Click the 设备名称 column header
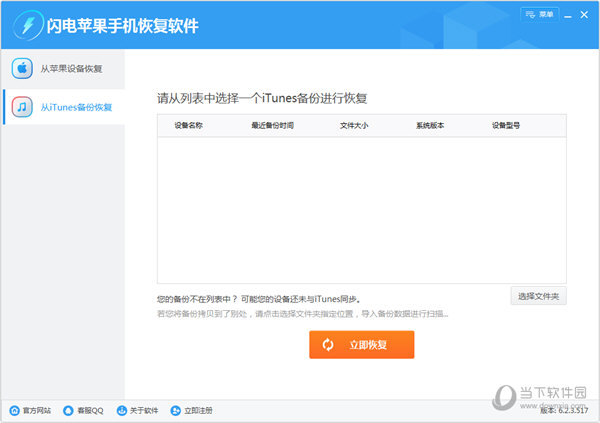600x423 pixels. (x=188, y=126)
